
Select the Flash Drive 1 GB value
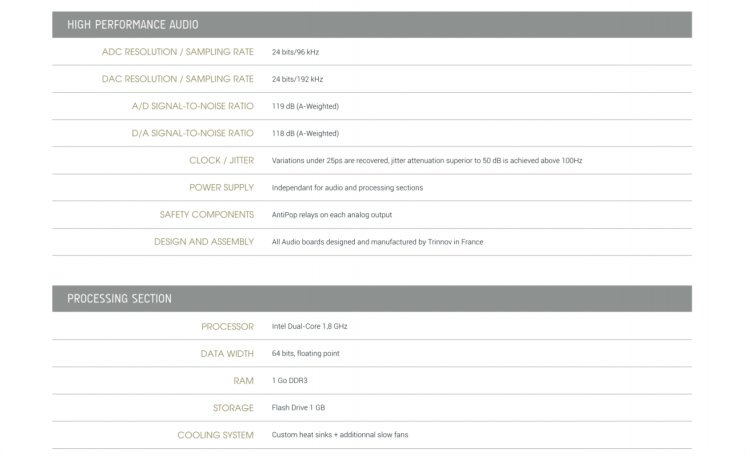[x=299, y=408]
